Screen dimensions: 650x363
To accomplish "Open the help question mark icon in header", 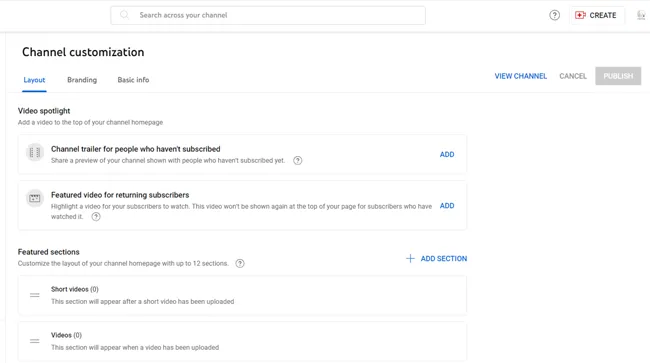I will tap(554, 15).
